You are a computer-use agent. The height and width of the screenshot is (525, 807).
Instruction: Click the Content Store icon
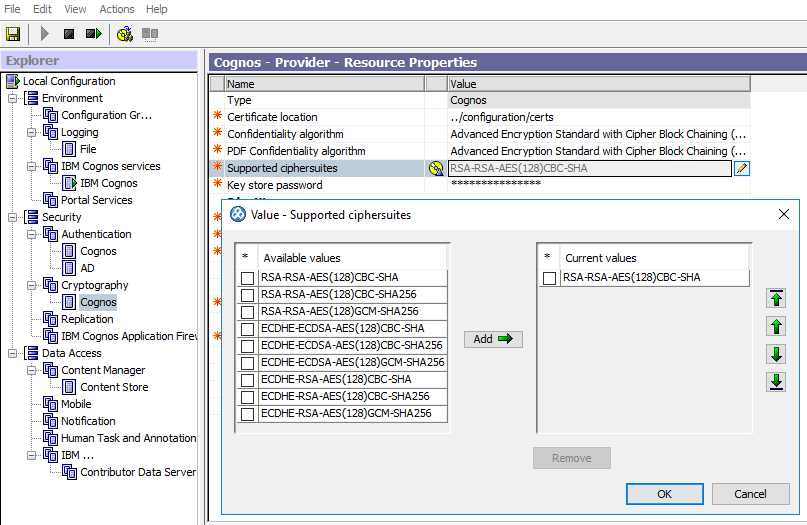pos(69,387)
